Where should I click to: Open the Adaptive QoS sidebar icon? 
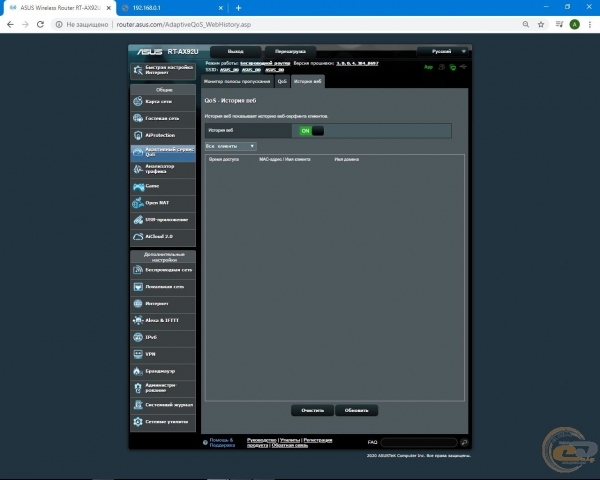[x=138, y=152]
